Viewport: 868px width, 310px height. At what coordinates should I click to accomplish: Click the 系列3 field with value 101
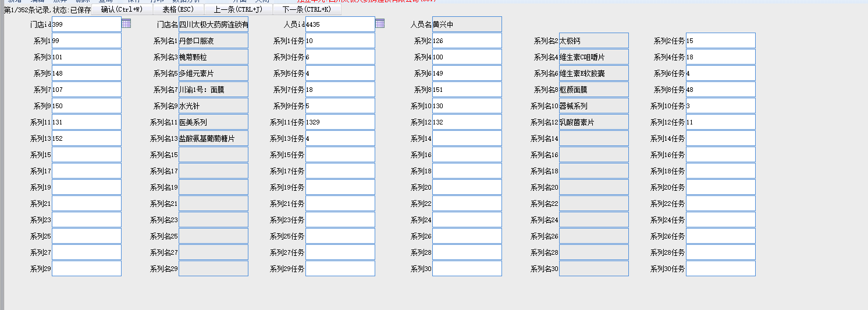click(x=87, y=57)
